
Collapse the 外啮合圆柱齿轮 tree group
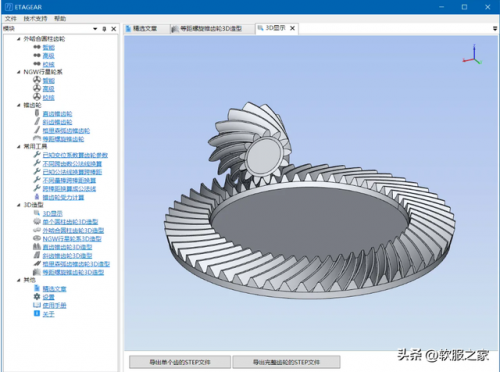click(x=19, y=39)
